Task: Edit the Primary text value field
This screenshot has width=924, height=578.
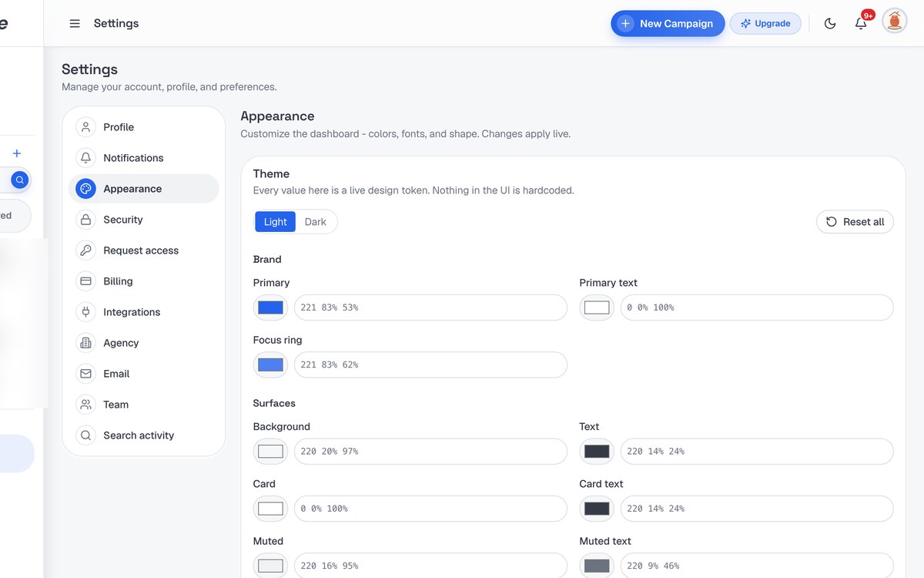Action: (757, 307)
